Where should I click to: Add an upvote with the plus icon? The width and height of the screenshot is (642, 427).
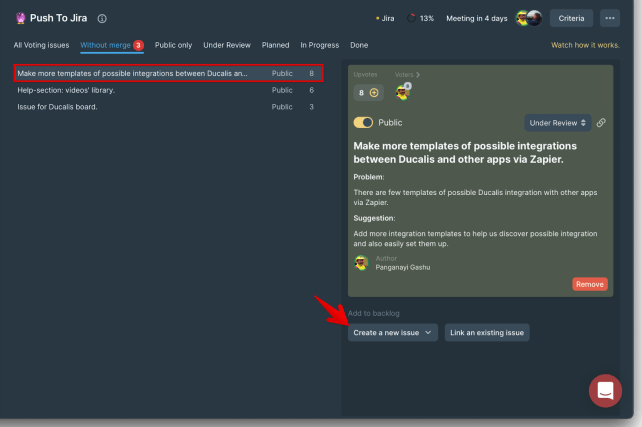point(374,93)
